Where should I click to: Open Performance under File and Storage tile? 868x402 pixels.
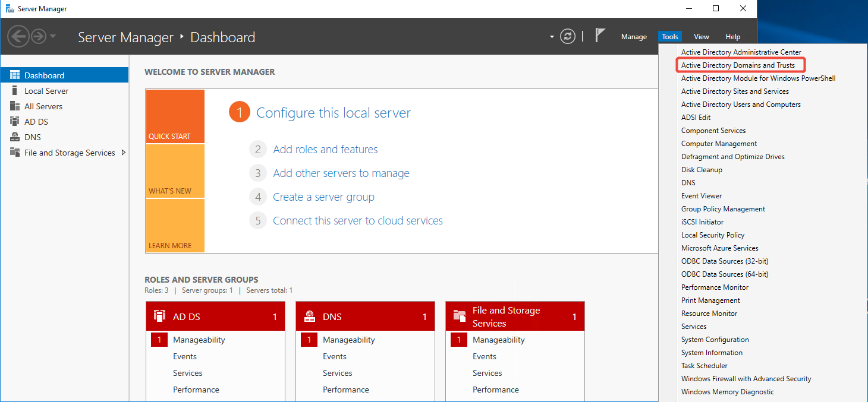click(x=496, y=390)
